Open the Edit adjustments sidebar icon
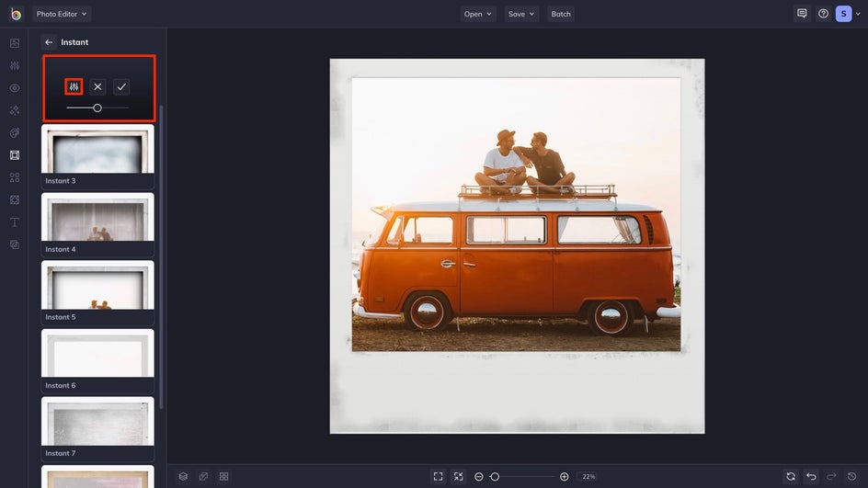Image resolution: width=868 pixels, height=488 pixels. point(15,65)
